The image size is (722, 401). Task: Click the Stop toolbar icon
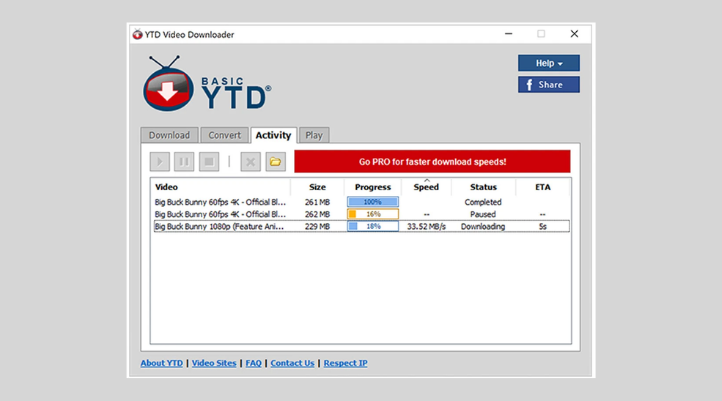coord(209,162)
